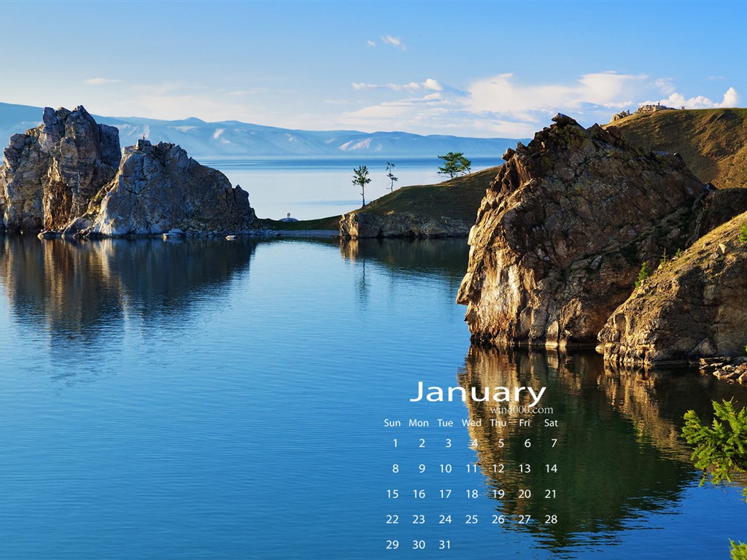Select date 9 in the calendar
The height and width of the screenshot is (560, 747).
coord(422,469)
